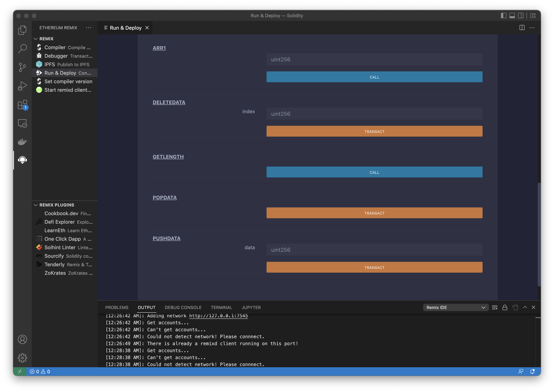The height and width of the screenshot is (392, 554).
Task: Click the Manage gear icon
Action: (x=22, y=358)
